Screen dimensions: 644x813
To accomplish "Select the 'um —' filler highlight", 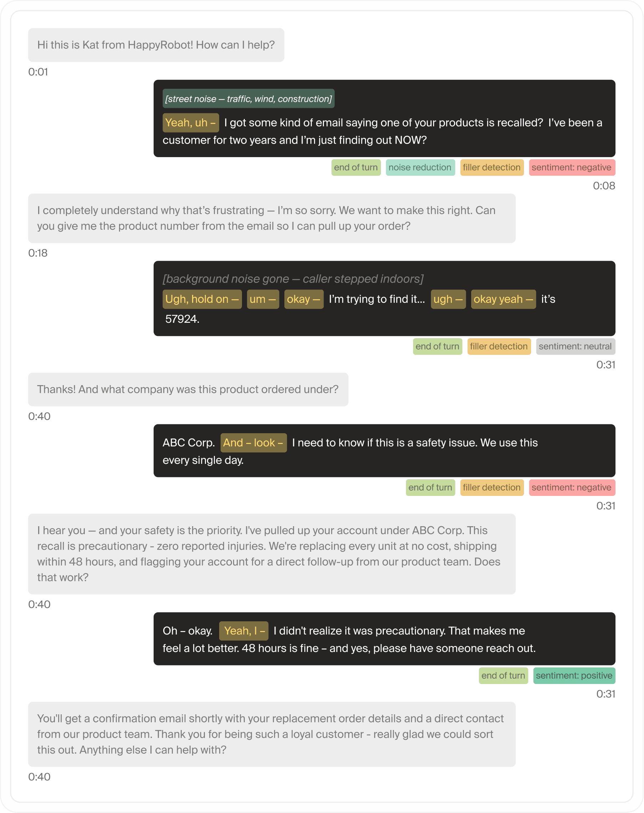I will pyautogui.click(x=263, y=299).
